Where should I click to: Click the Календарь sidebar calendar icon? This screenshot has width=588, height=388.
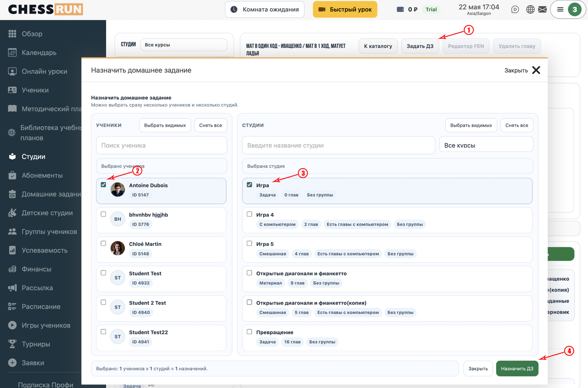click(12, 53)
